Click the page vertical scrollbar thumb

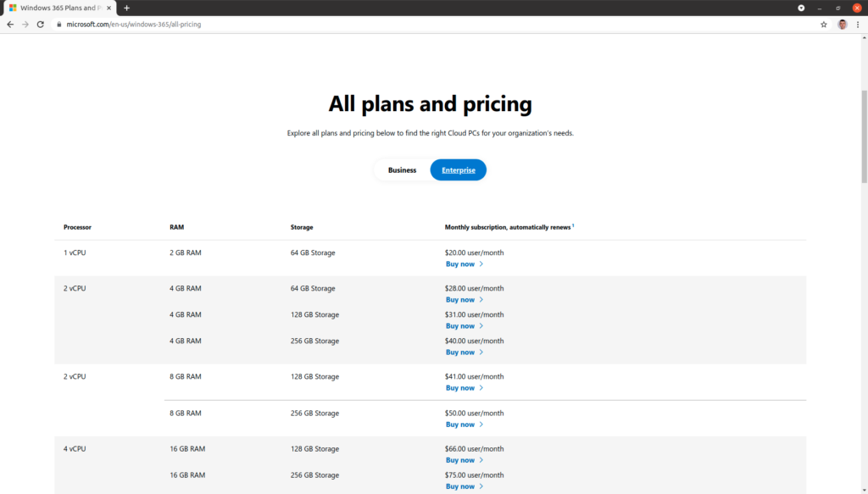click(864, 136)
